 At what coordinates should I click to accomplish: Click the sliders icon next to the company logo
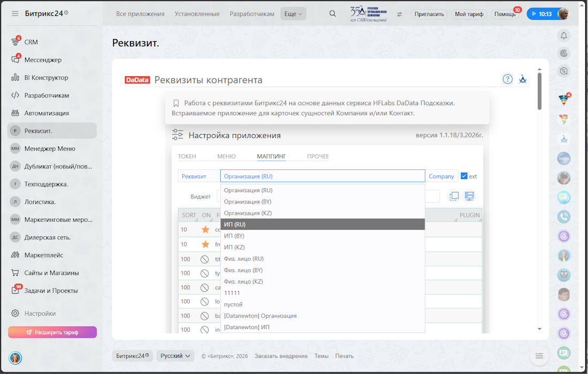pyautogui.click(x=399, y=14)
